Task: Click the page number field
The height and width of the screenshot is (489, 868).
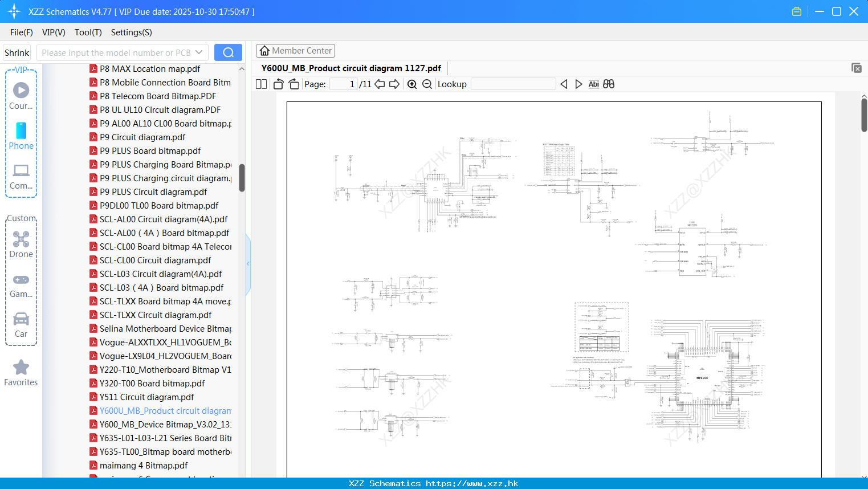Action: coord(344,84)
